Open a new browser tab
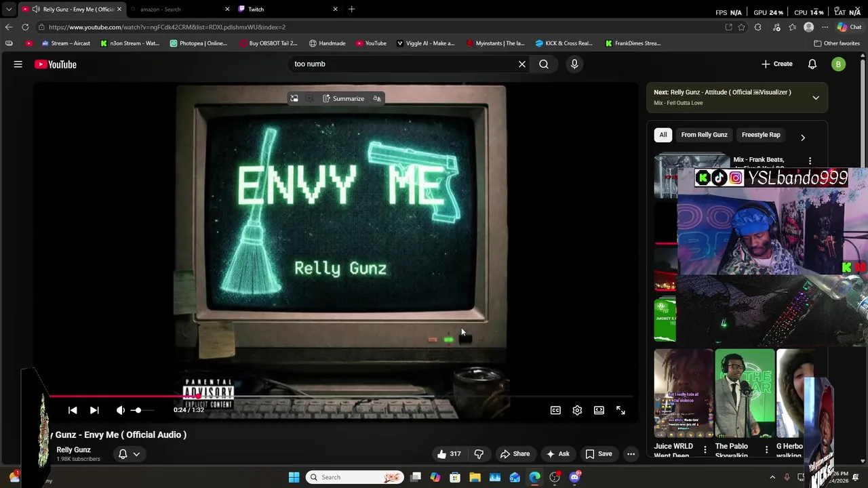Screen dimensions: 868x488 click(x=351, y=9)
